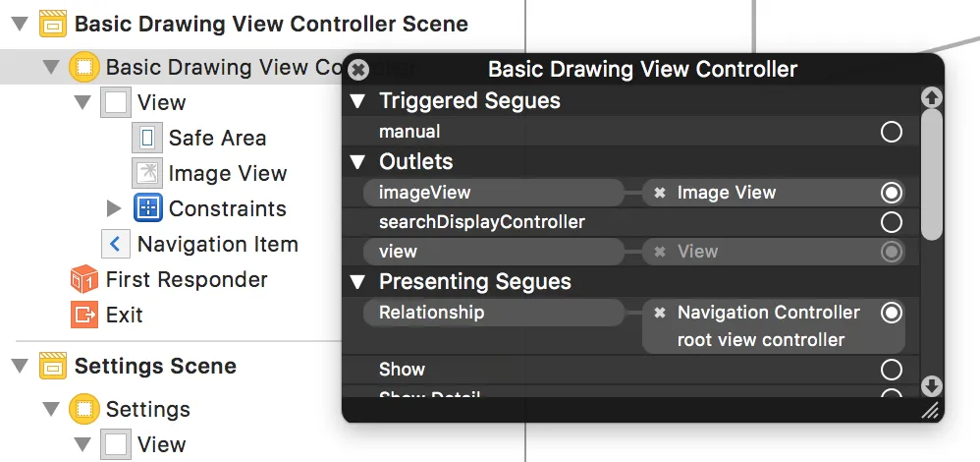This screenshot has width=980, height=462.
Task: Click the Show segue connection circle
Action: (892, 370)
